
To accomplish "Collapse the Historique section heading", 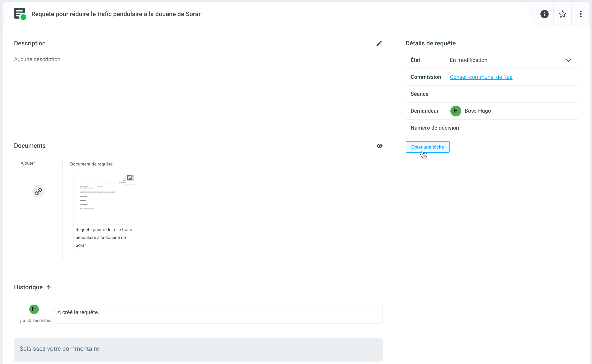I will 28,287.
